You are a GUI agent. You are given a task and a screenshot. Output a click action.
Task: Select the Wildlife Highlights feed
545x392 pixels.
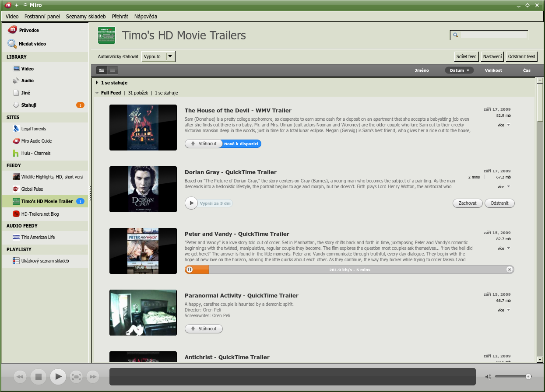(45, 177)
